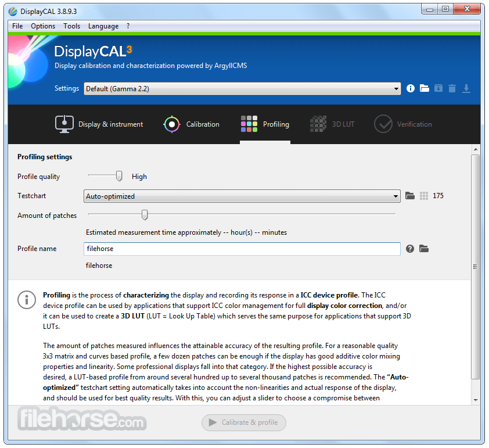Click the Estimated measurement time text
The width and height of the screenshot is (489, 448).
(186, 232)
